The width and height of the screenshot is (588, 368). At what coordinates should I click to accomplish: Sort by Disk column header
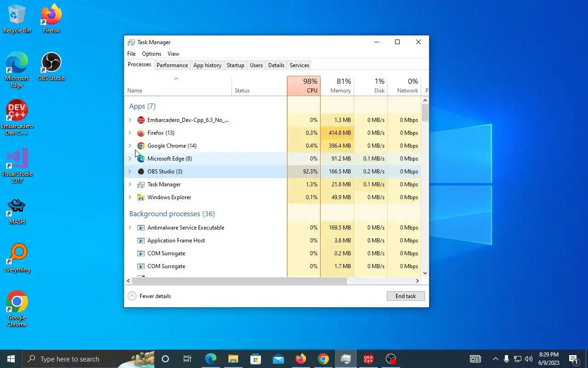371,86
